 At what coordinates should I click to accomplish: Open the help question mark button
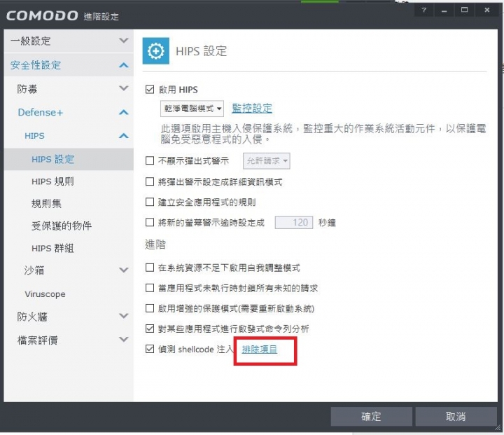[424, 10]
